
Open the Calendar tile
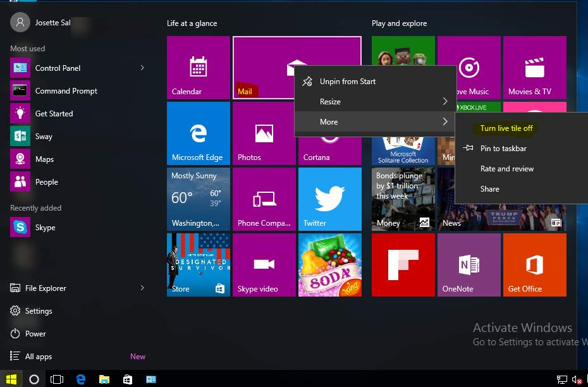[x=199, y=68]
